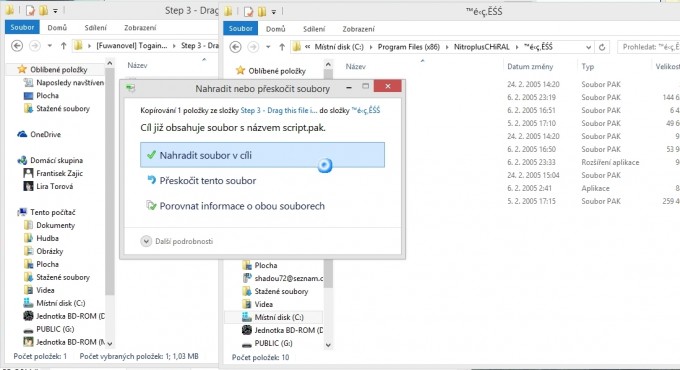Open Soubor tab in right Explorer window
Viewport: 680px width, 370px height.
pos(241,29)
